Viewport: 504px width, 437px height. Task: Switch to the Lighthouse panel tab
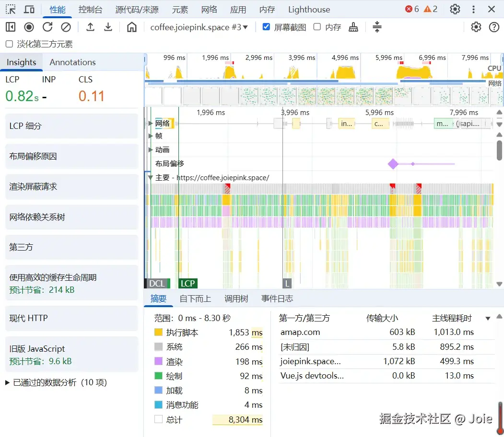[x=308, y=9]
